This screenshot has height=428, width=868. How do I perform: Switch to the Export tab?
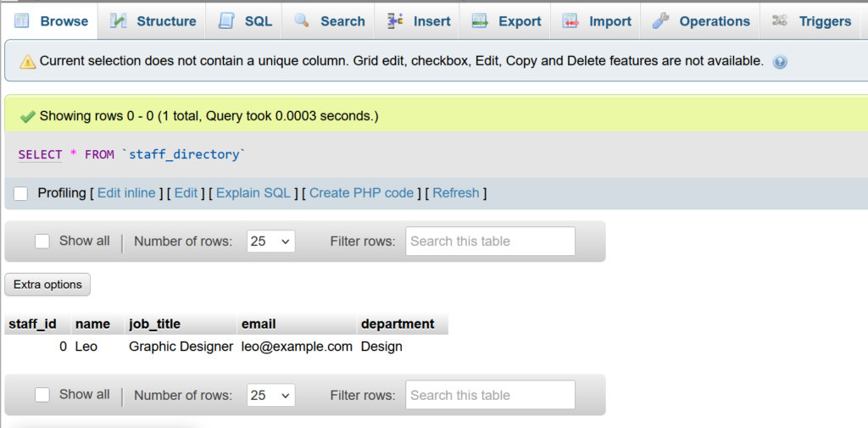click(507, 21)
